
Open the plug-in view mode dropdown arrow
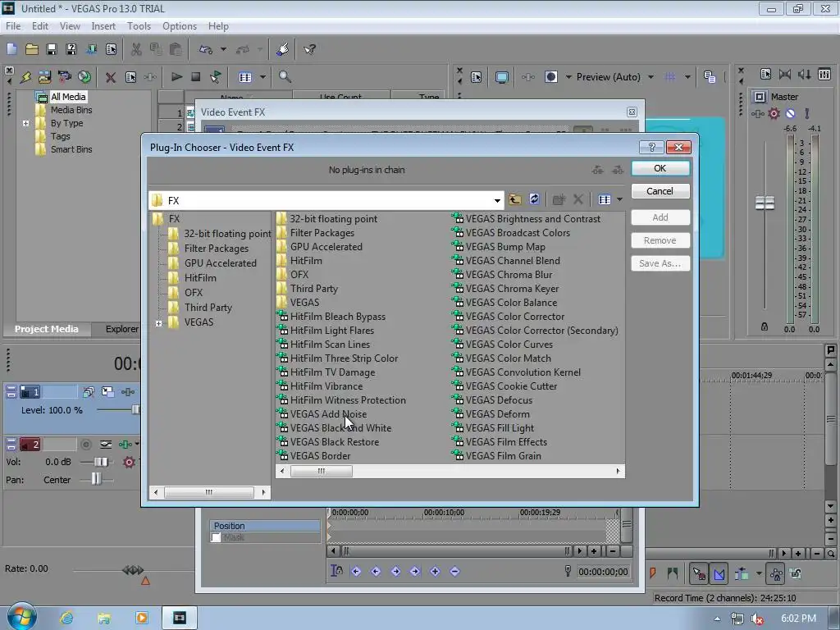point(620,199)
